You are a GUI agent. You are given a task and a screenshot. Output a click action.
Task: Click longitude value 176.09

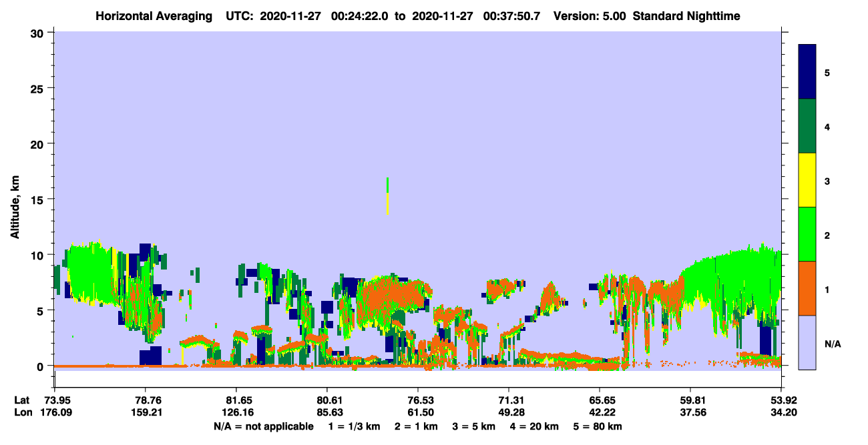(57, 412)
